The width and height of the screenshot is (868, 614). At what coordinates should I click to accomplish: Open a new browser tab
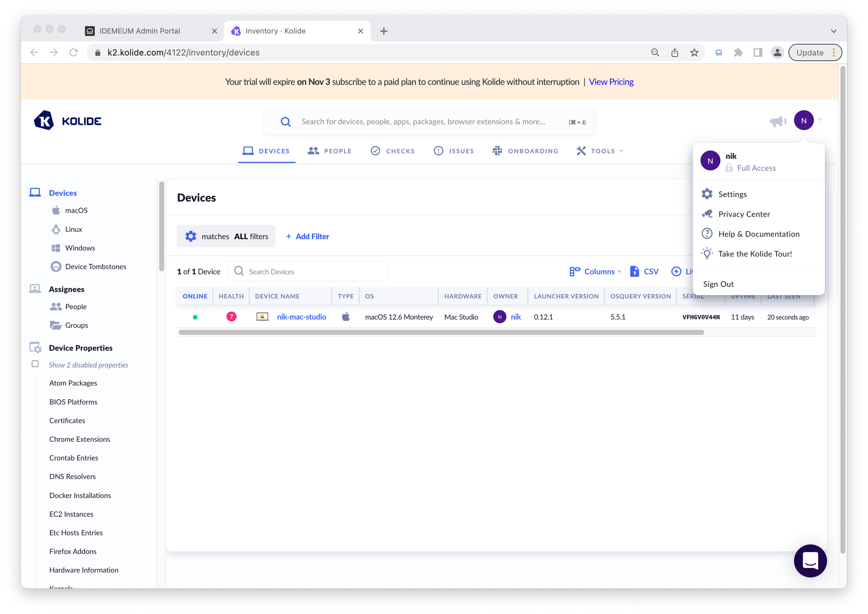(384, 31)
